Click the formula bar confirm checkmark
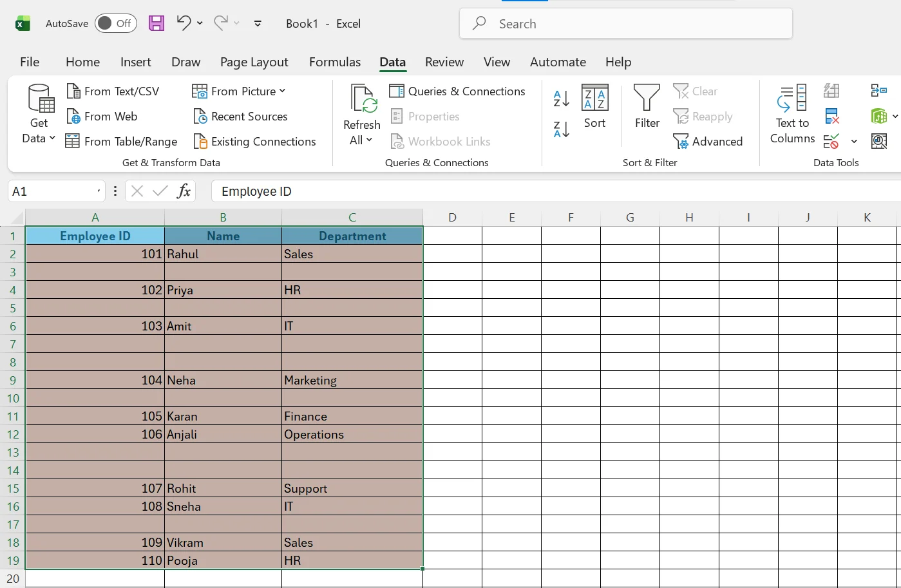This screenshot has width=901, height=588. click(160, 191)
